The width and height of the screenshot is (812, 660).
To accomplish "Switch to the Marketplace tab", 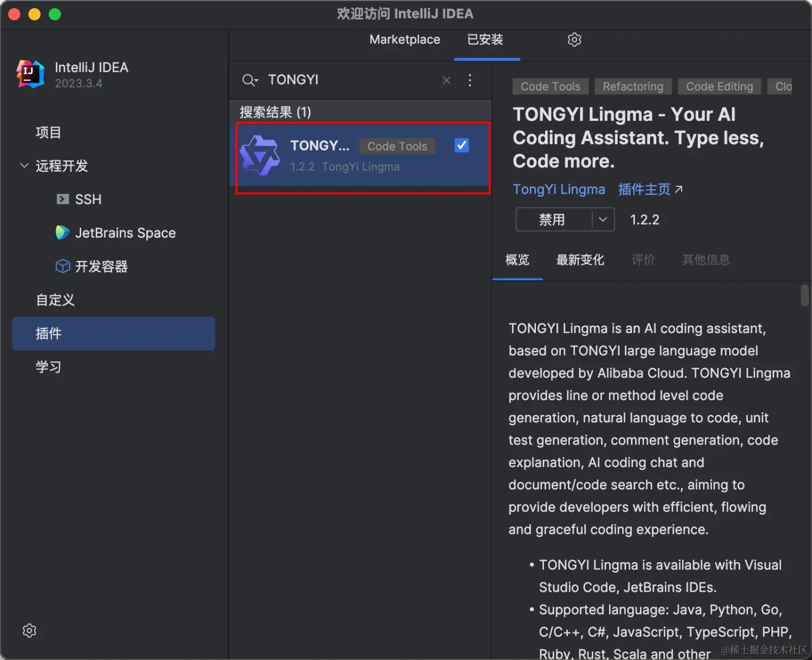I will tap(405, 40).
